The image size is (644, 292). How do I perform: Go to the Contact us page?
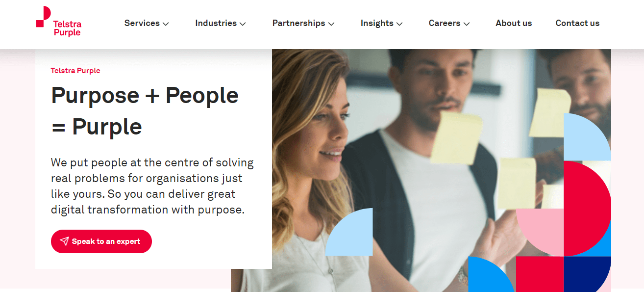(577, 23)
